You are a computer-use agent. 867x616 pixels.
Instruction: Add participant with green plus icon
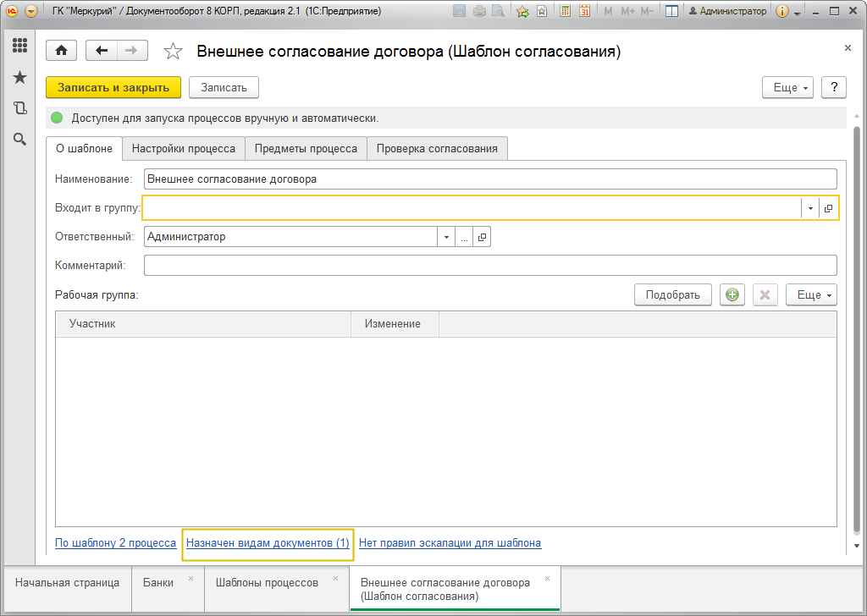(732, 295)
